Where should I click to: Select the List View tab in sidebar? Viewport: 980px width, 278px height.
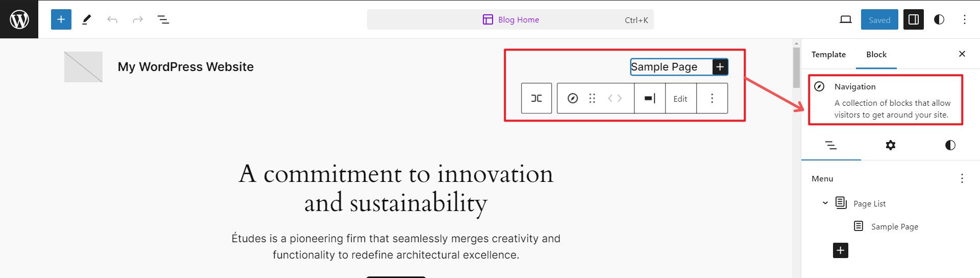pos(831,145)
